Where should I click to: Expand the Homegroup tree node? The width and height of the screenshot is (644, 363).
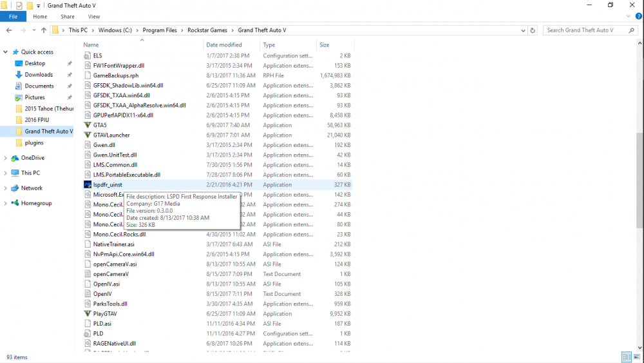coord(5,203)
